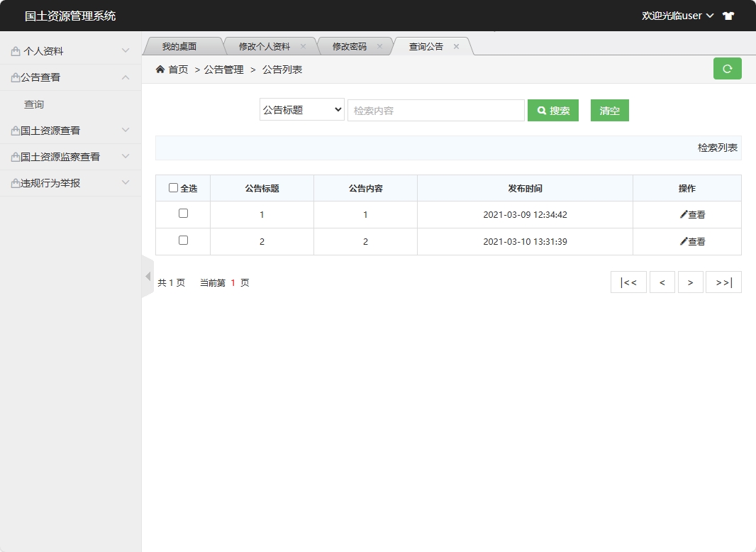Open the user account dropdown menu
The width and height of the screenshot is (756, 552).
677,16
